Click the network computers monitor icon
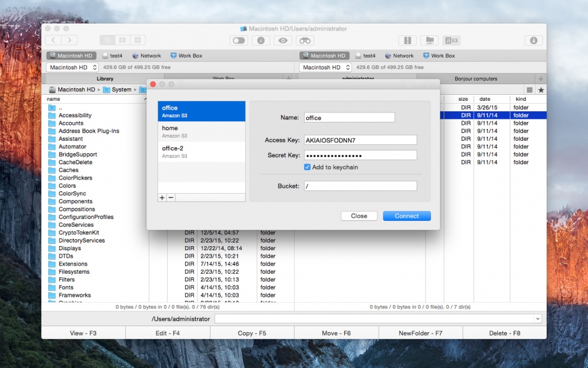This screenshot has width=588, height=368. click(x=429, y=40)
